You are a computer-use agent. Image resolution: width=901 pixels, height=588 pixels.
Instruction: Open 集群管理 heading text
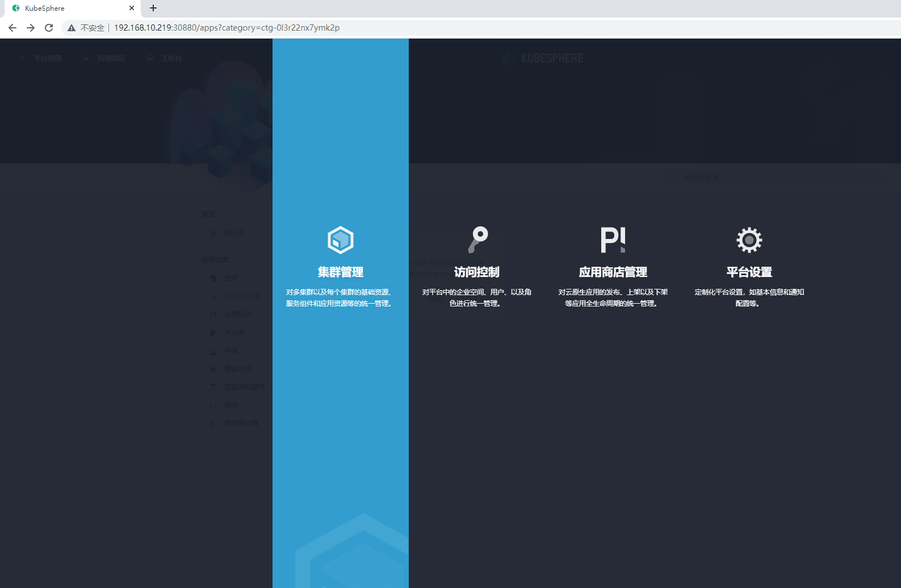(x=341, y=272)
